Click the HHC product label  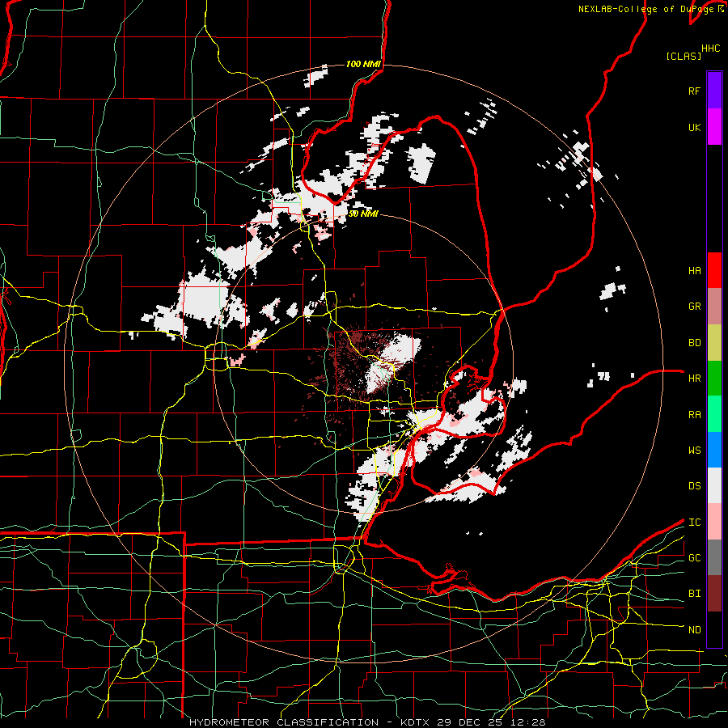pyautogui.click(x=711, y=49)
